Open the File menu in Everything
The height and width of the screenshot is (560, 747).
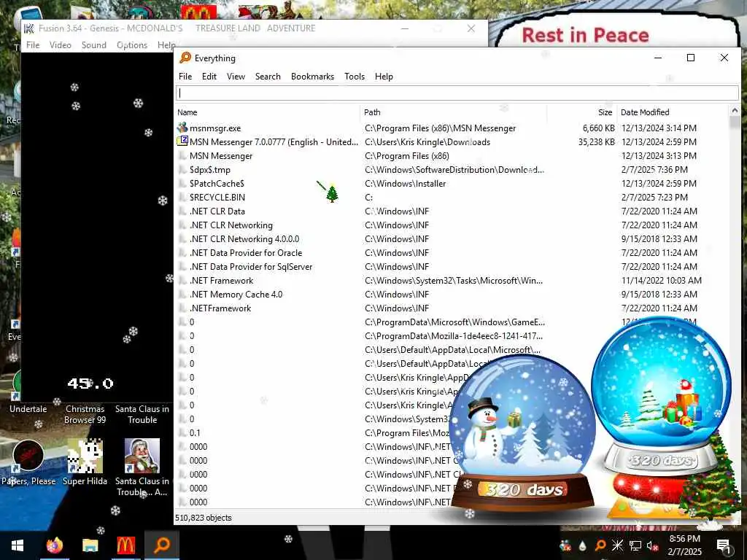pos(185,76)
